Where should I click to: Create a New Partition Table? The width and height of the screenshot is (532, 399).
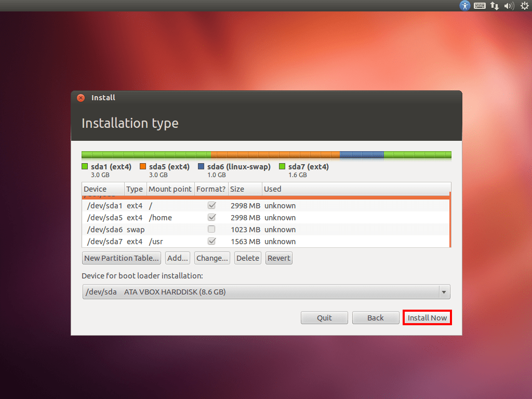click(x=121, y=258)
